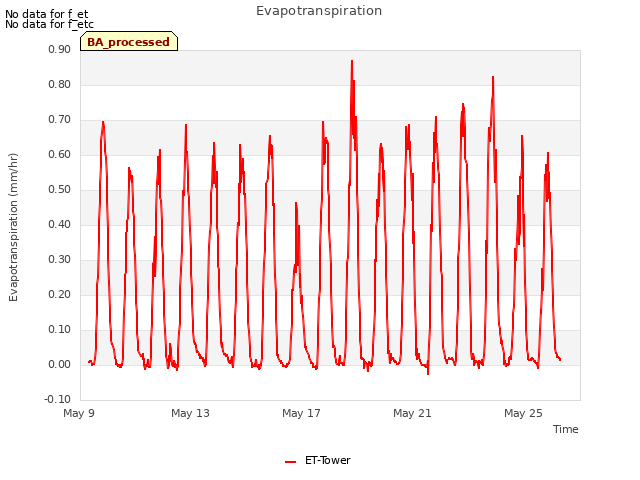640x480 pixels.
Task: Click the 0.40 y-axis tick label
Action: coord(60,224)
